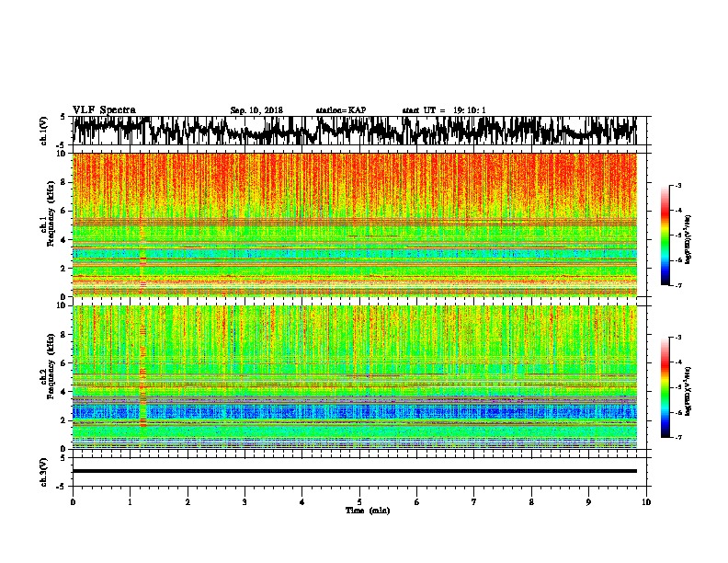Viewport: 728px width, 563px height.
Task: Click time axis tick label "7"
Action: pos(474,502)
